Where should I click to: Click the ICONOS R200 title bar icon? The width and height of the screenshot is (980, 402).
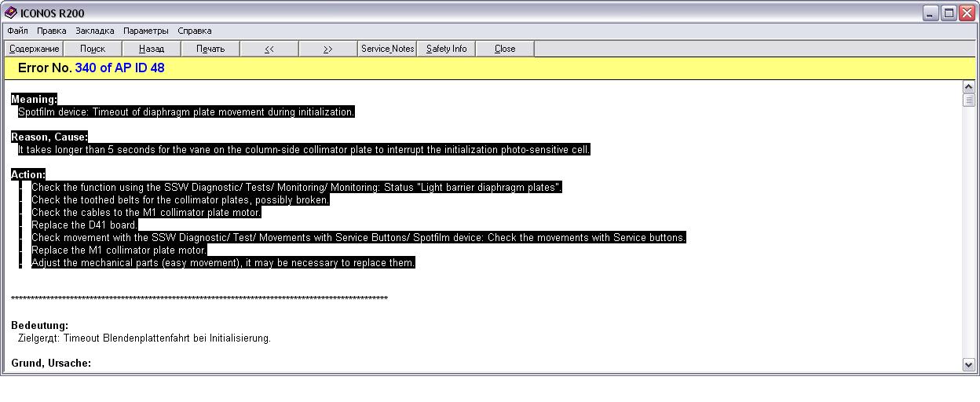11,13
